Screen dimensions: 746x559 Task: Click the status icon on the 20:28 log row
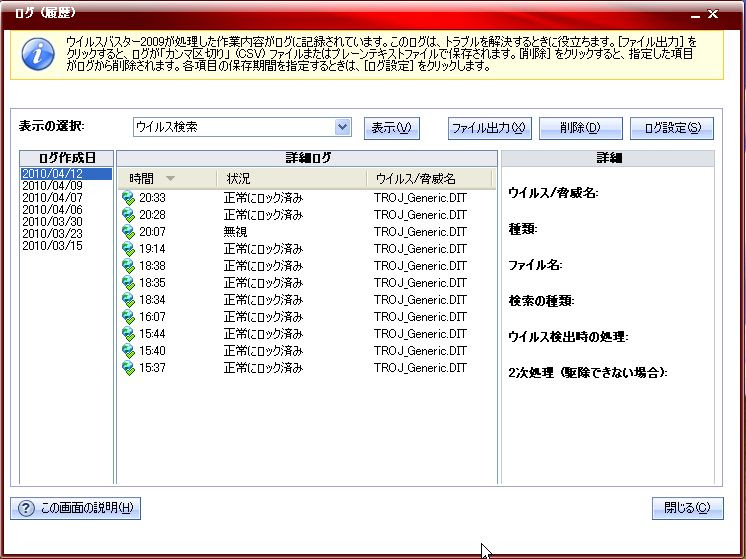pos(128,215)
